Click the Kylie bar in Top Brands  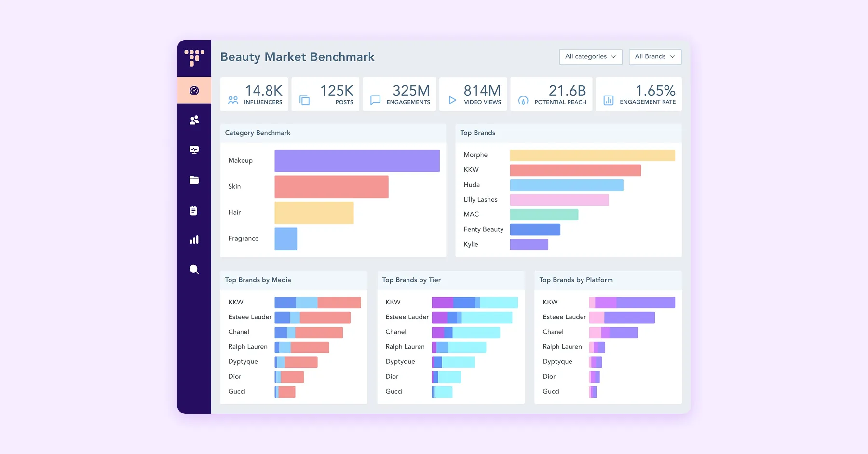click(x=529, y=245)
